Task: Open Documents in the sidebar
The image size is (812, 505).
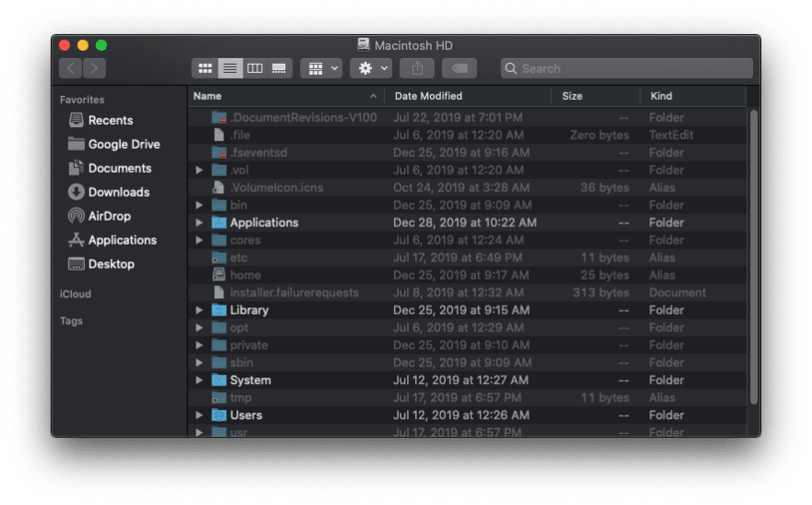Action: 109,168
